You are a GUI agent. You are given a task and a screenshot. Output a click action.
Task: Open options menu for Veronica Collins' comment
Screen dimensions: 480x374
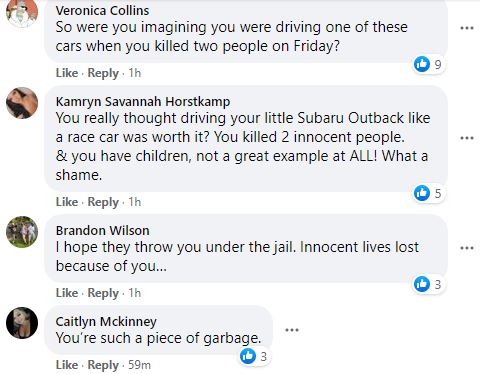pos(467,28)
